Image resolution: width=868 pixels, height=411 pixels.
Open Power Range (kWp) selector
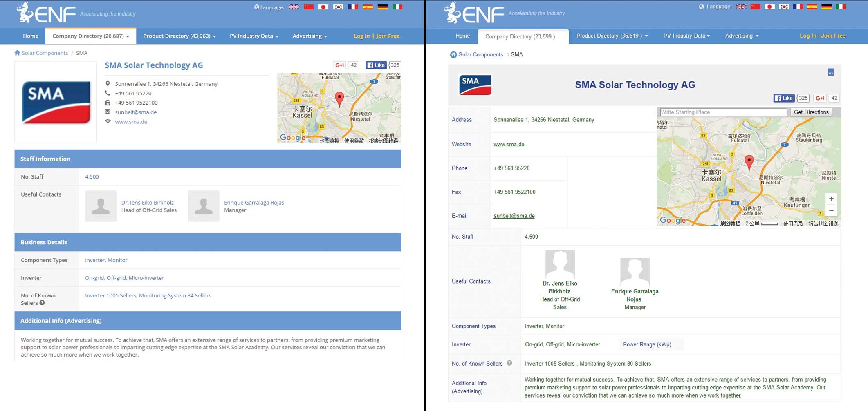pyautogui.click(x=651, y=344)
